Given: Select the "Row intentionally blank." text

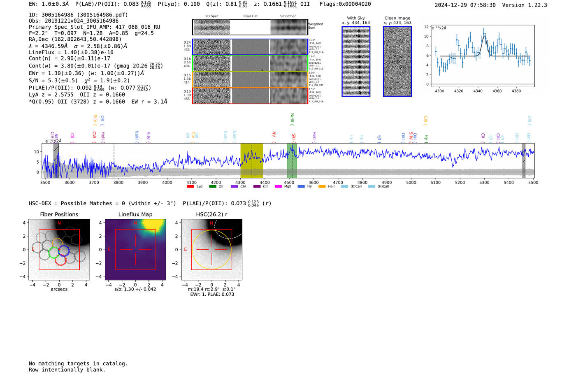Looking at the screenshot, I should point(67,370).
